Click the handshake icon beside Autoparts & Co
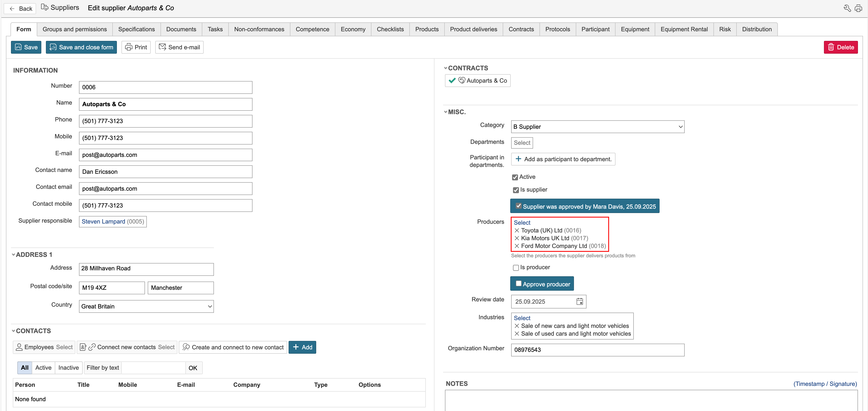This screenshot has width=868, height=411. point(462,80)
